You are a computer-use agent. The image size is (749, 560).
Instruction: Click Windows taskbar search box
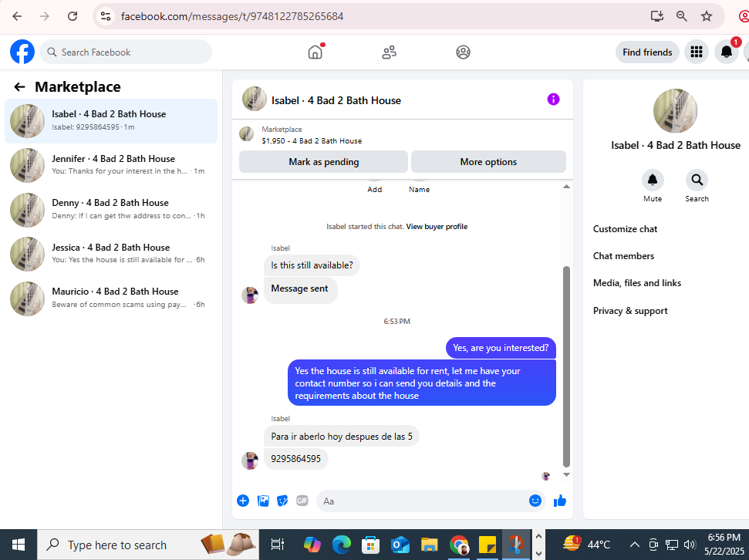point(148,545)
